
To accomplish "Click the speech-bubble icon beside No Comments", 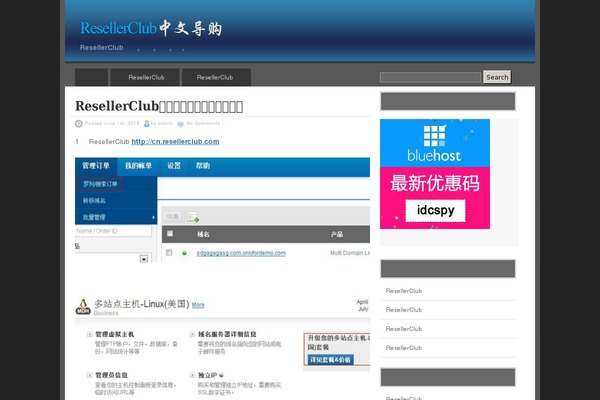I will (180, 124).
